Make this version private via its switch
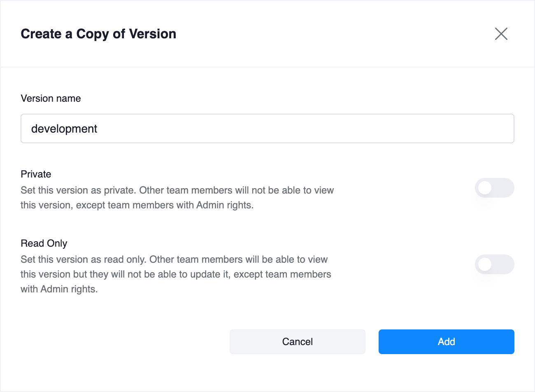535x392 pixels. click(494, 188)
